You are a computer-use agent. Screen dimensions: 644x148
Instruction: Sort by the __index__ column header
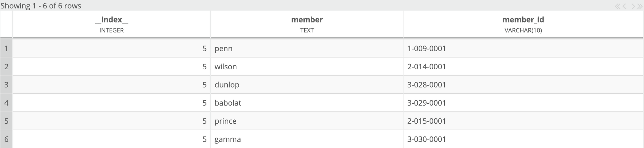[x=111, y=24]
